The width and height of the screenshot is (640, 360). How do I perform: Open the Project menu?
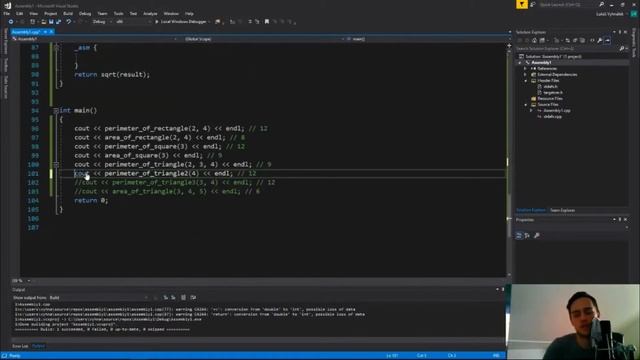tap(51, 13)
